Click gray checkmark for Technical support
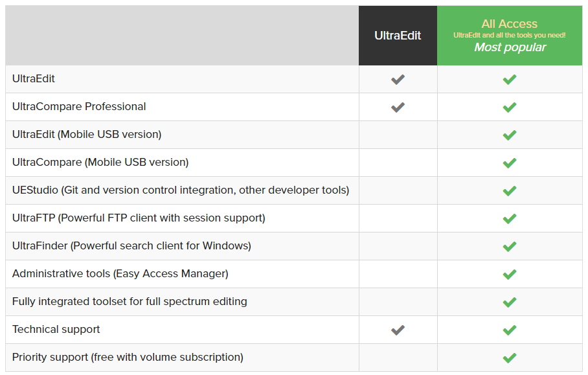This screenshot has height=375, width=588. click(398, 330)
